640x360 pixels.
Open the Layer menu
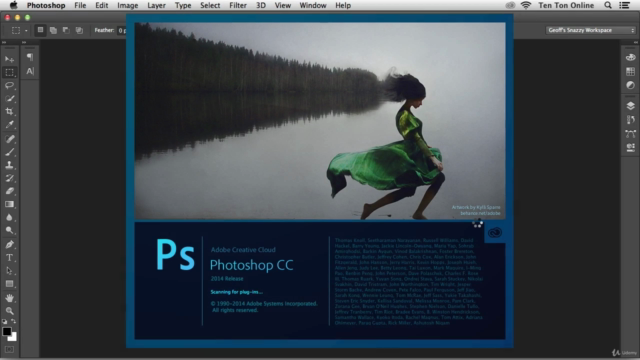pyautogui.click(x=156, y=5)
